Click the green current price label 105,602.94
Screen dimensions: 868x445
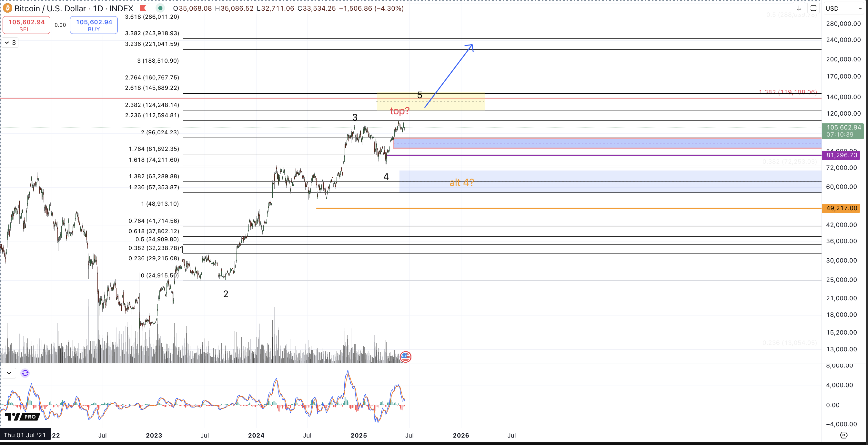click(x=843, y=131)
